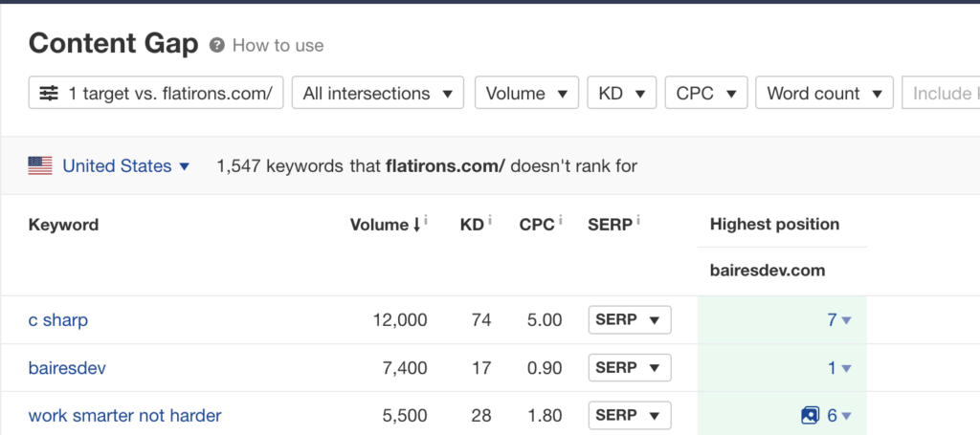Viewport: 980px width, 435px height.
Task: Open the Volume filter dropdown
Action: tap(526, 94)
